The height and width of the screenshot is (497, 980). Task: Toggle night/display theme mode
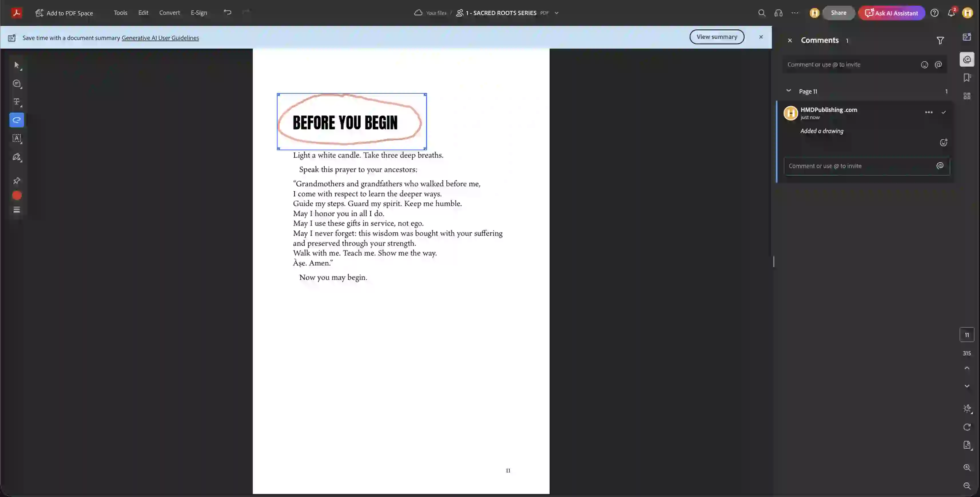click(x=967, y=409)
